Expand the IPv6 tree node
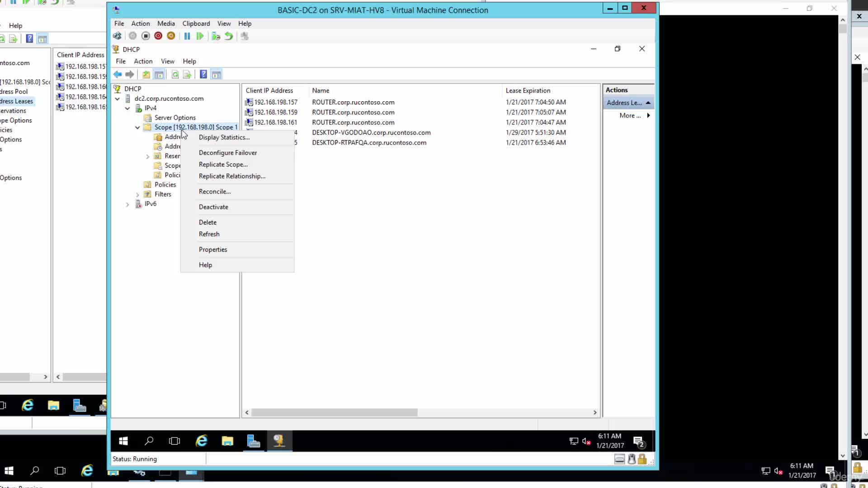The height and width of the screenshot is (488, 868). (x=127, y=204)
